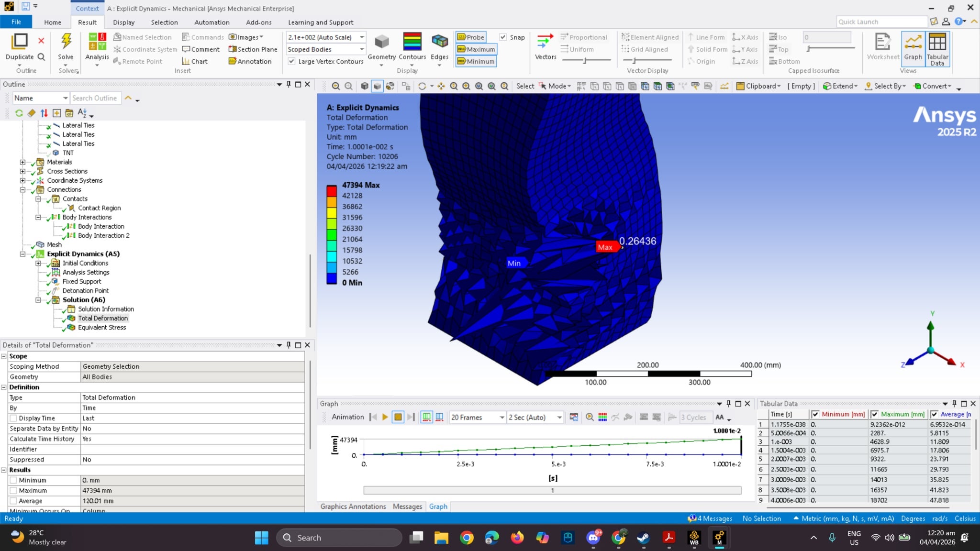Click the red legend color band
The image size is (980, 551).
332,191
